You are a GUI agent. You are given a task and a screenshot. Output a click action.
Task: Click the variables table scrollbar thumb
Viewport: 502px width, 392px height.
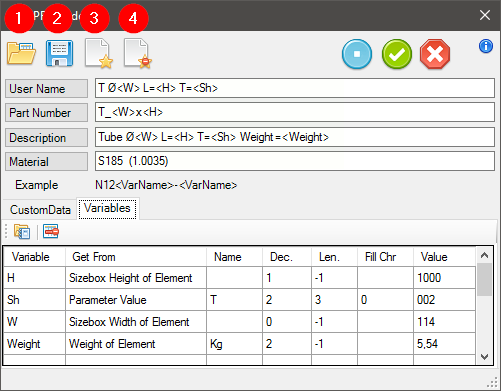[484, 279]
